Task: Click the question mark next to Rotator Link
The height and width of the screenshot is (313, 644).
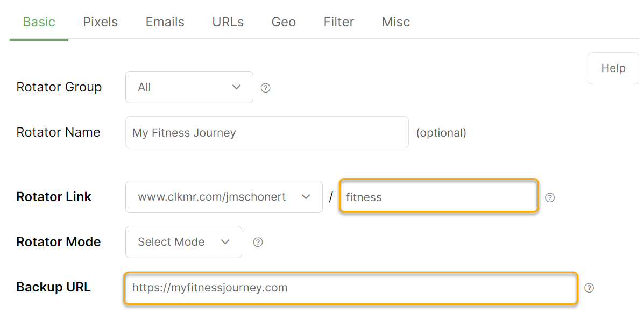Action: pyautogui.click(x=549, y=197)
